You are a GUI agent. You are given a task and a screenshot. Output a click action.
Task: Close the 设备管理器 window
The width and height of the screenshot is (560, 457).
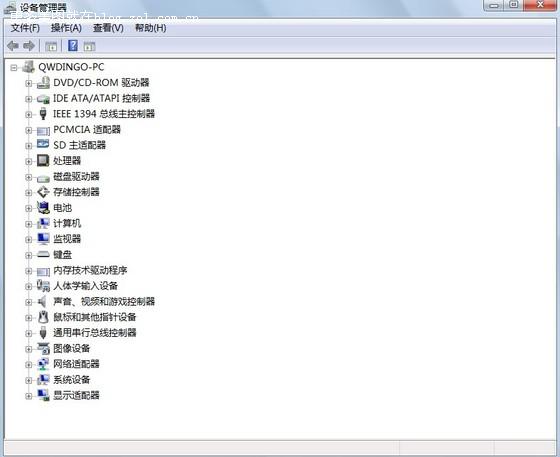(x=540, y=5)
